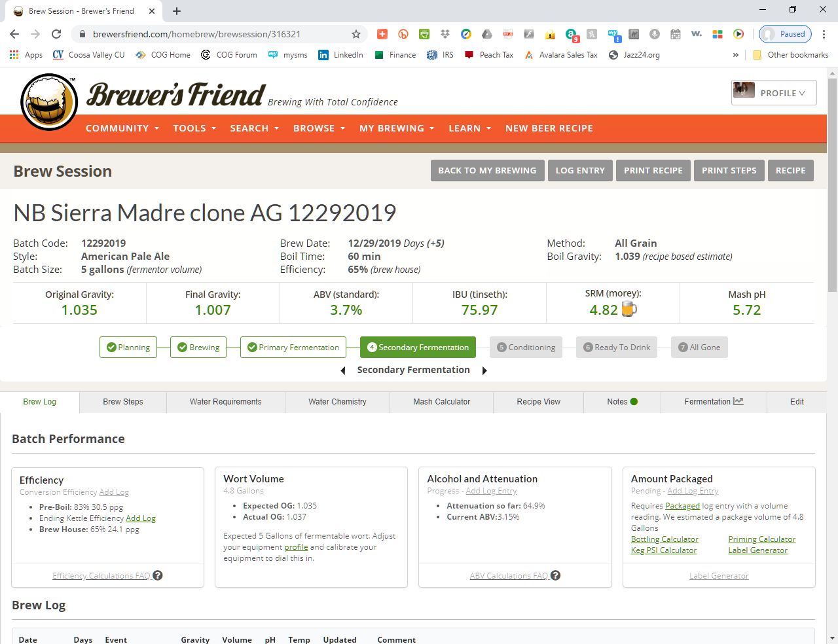This screenshot has width=838, height=644.
Task: Open the Mash Calculator tab
Action: pos(441,402)
